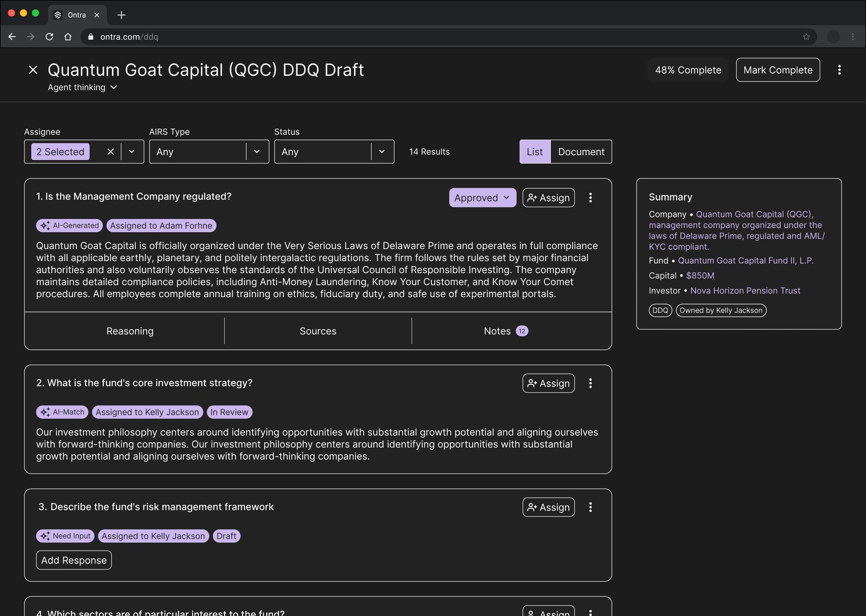This screenshot has height=616, width=866.
Task: Open the three-dot menu for question 1
Action: (x=591, y=198)
